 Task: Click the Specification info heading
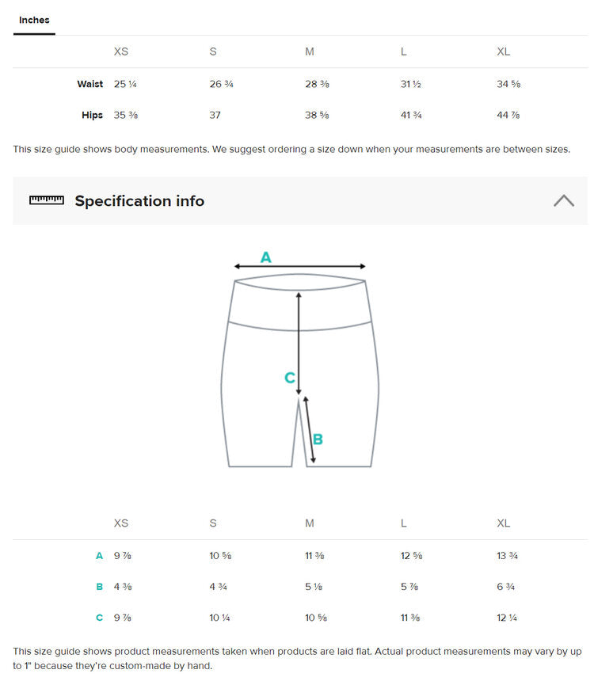139,201
